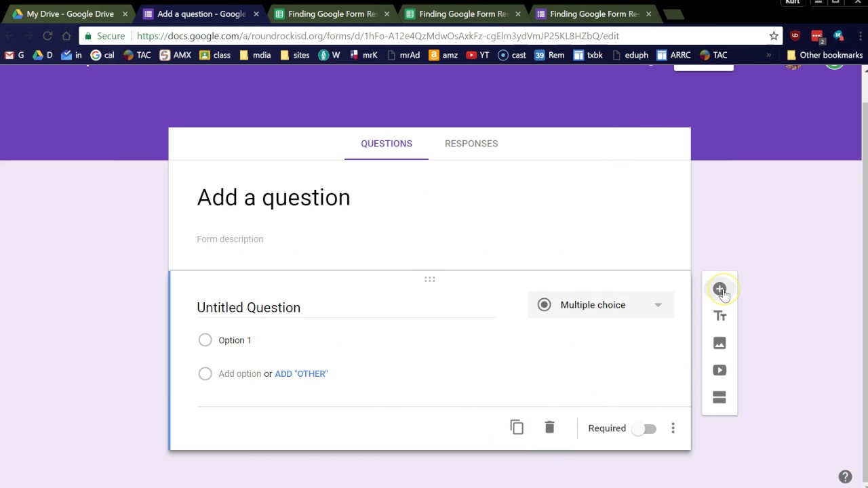Open the in bookmark
868x488 pixels.
72,55
